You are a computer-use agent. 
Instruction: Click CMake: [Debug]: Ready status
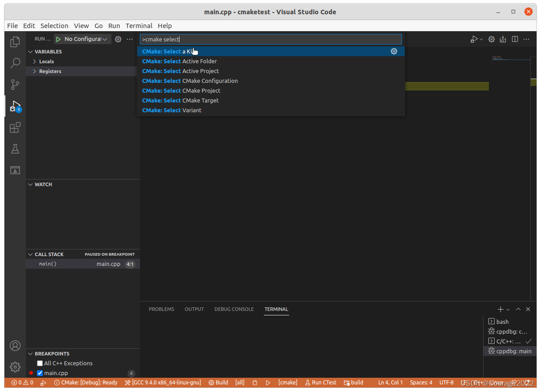point(86,383)
